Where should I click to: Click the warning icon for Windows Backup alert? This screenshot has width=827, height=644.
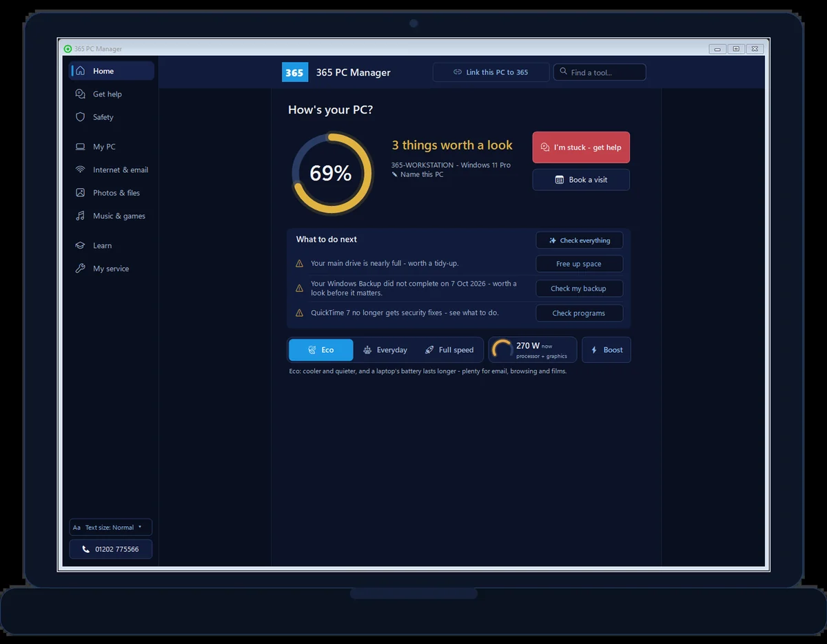(x=299, y=288)
